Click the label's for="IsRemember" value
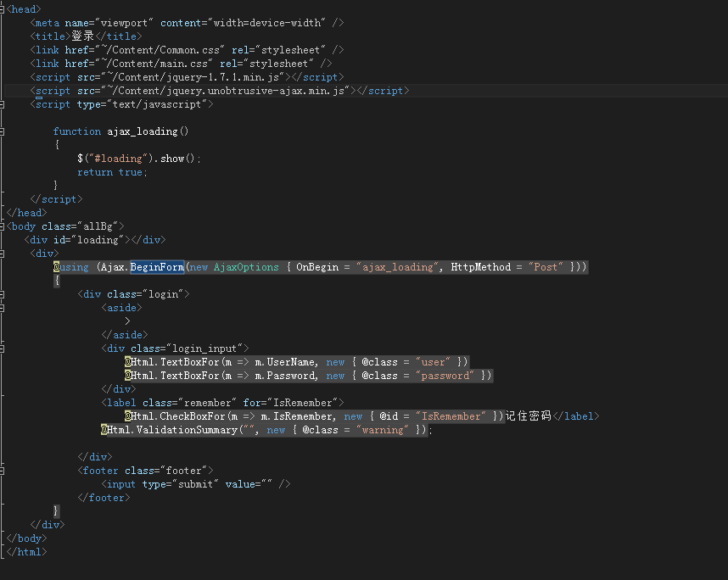This screenshot has height=580, width=728. coord(303,403)
